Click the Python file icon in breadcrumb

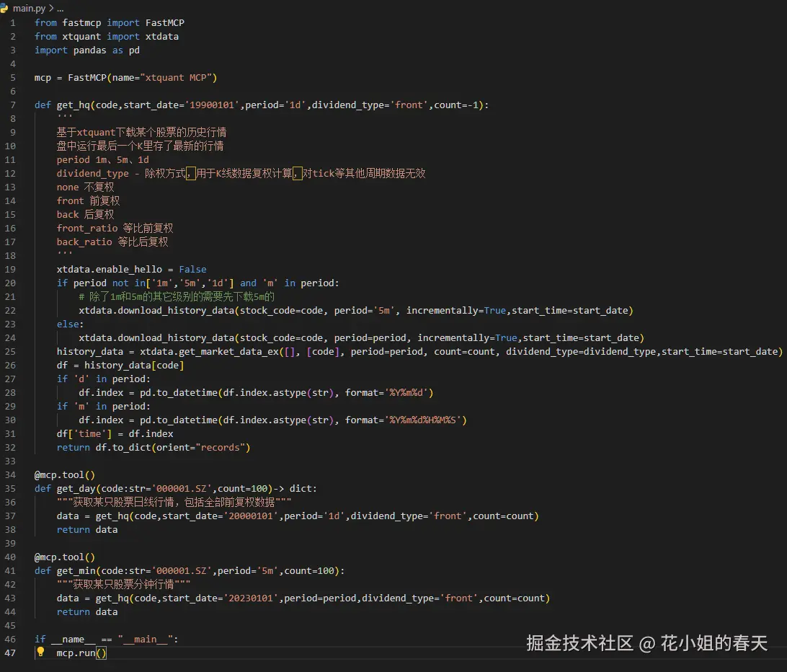pyautogui.click(x=4, y=8)
